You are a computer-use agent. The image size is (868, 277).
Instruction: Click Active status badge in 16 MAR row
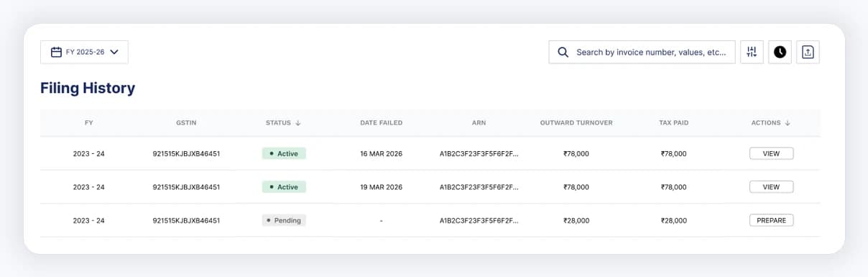(284, 153)
